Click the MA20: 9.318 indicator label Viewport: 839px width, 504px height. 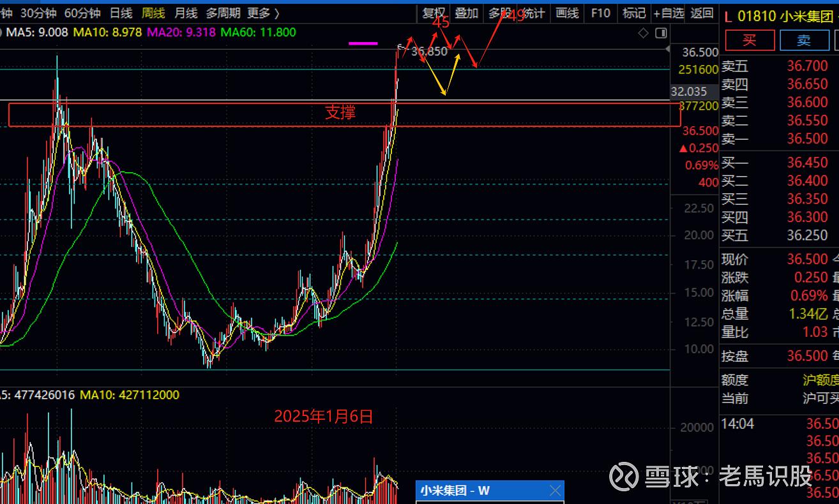tap(182, 32)
